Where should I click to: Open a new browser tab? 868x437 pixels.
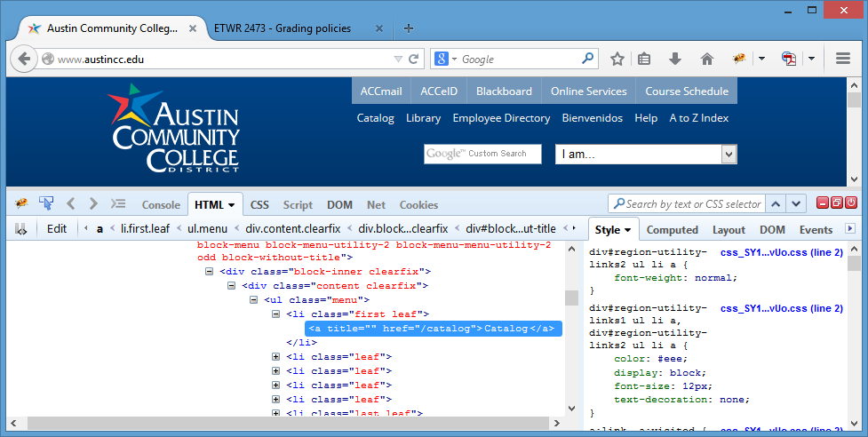tap(409, 28)
